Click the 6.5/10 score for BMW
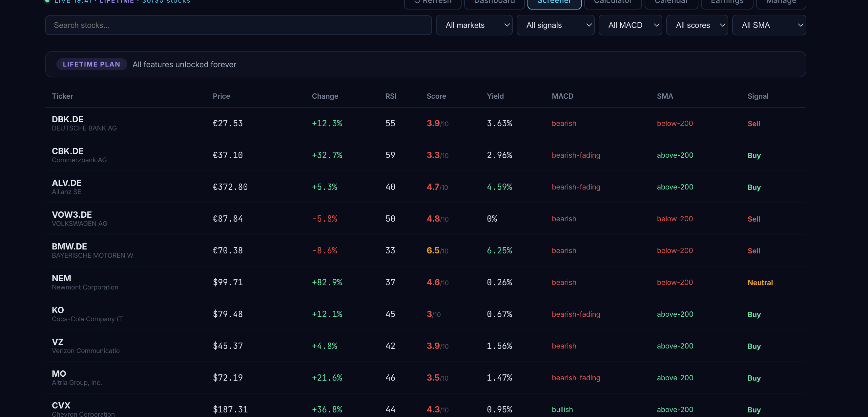868x417 pixels. pyautogui.click(x=437, y=250)
